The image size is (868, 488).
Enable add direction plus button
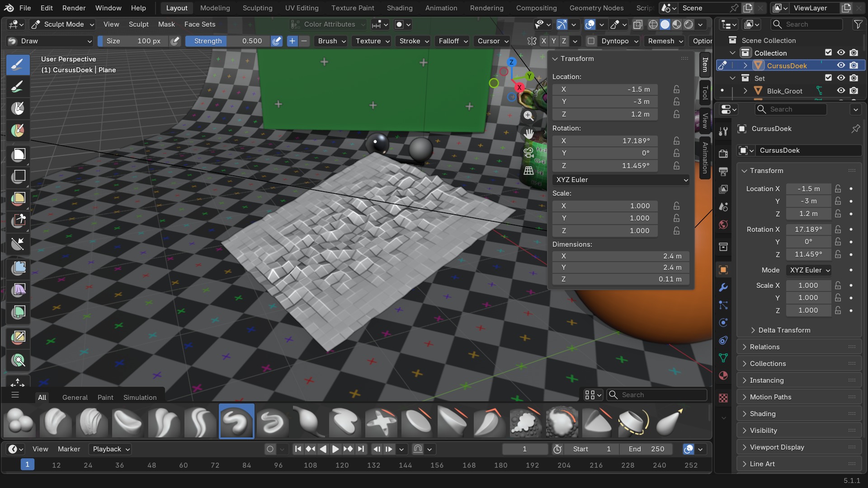point(292,41)
